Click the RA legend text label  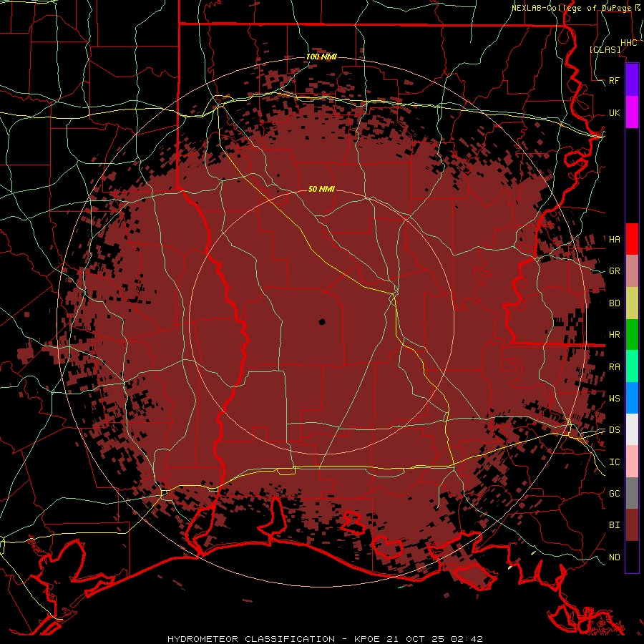pyautogui.click(x=615, y=367)
